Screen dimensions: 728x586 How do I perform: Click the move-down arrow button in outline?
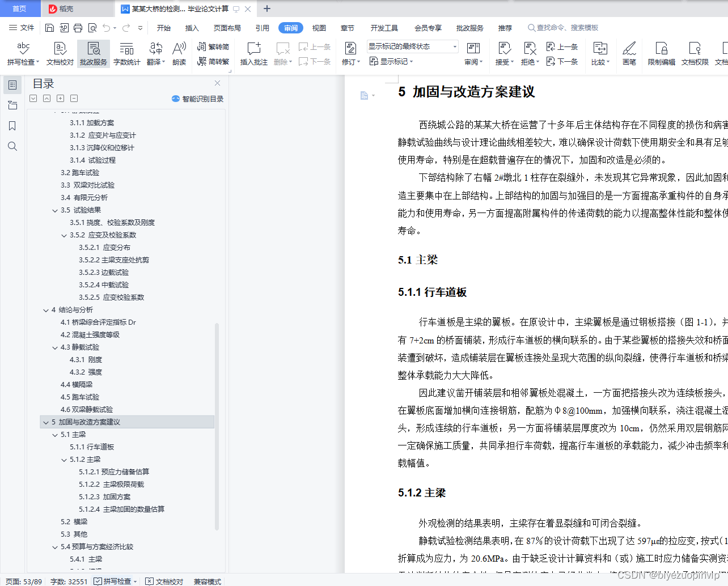pos(33,99)
